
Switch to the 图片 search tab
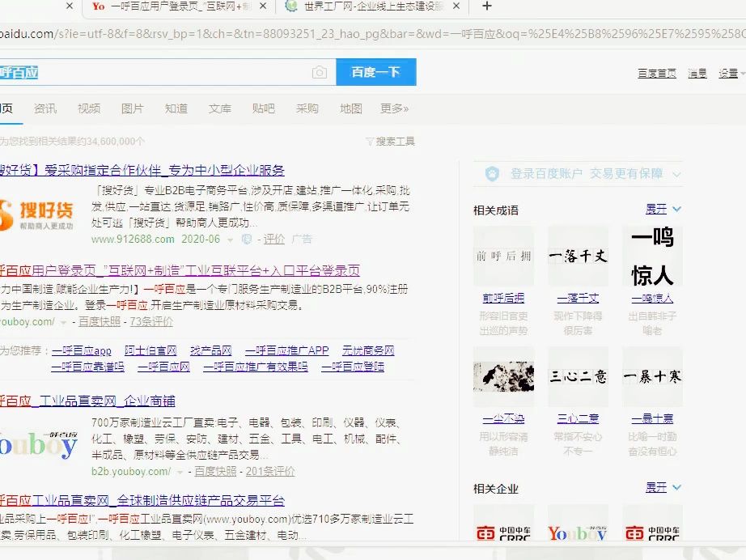coord(132,108)
